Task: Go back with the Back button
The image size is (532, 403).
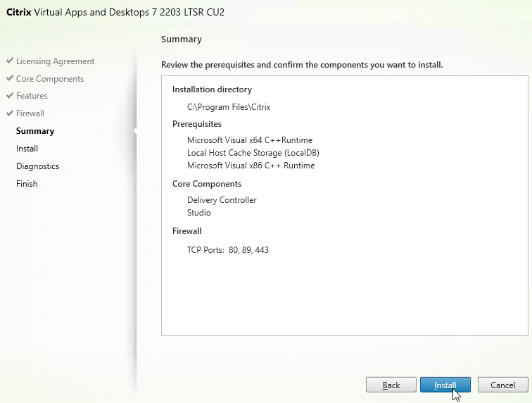Action: [391, 385]
